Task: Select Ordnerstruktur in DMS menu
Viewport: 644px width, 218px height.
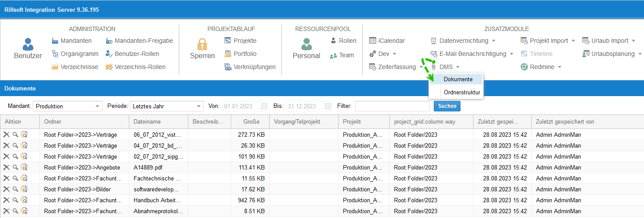Action: point(456,92)
